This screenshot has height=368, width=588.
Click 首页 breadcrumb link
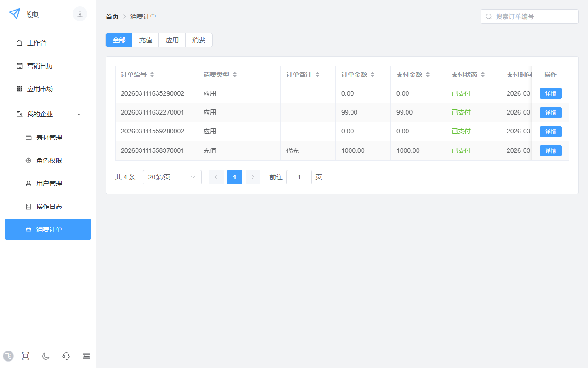112,17
